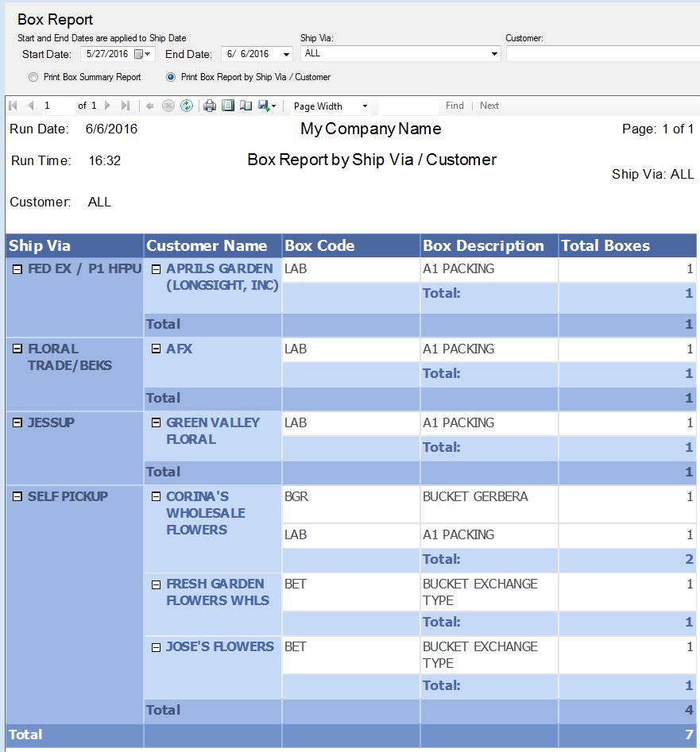Open page setup

(246, 106)
